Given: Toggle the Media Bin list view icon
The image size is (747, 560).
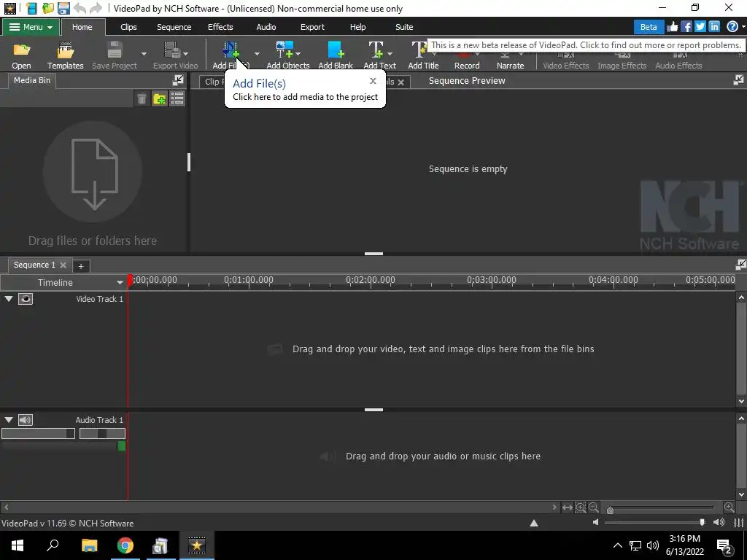Looking at the screenshot, I should point(177,98).
